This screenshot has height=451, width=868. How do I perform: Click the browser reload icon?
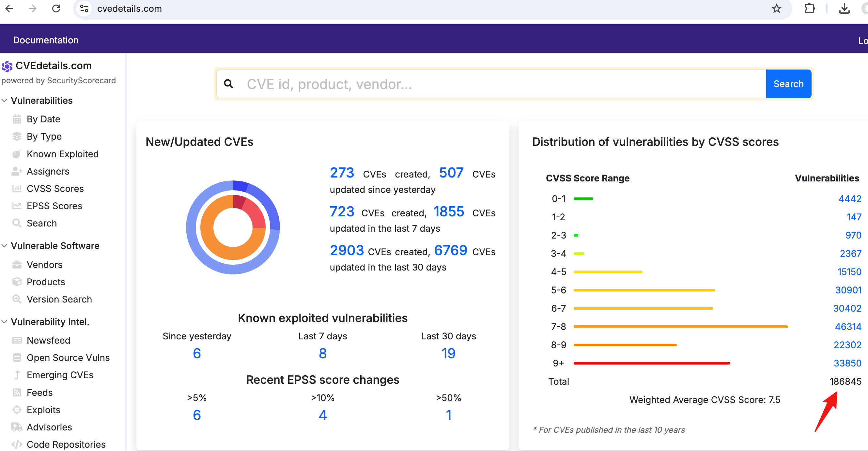[56, 9]
